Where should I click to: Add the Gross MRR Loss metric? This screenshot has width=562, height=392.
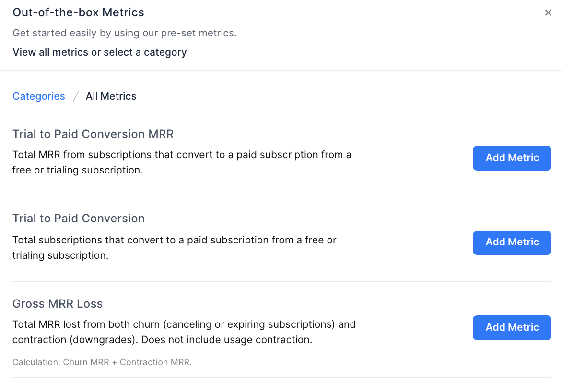[512, 328]
